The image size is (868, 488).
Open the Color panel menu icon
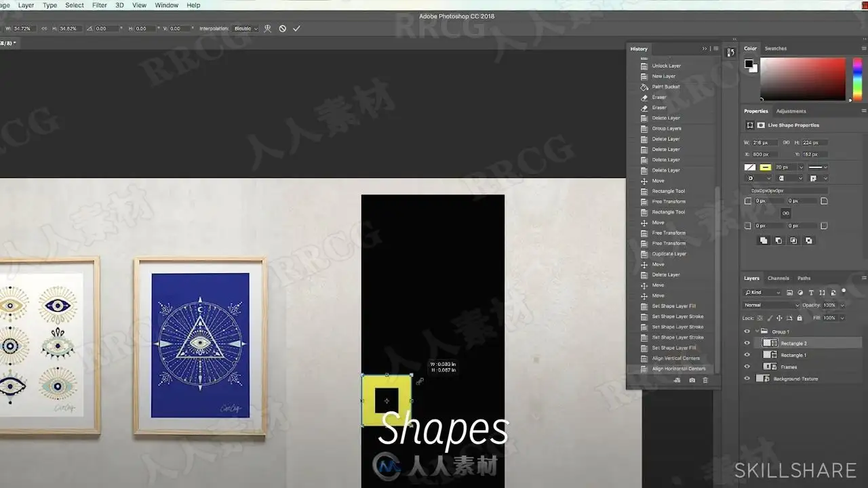tap(863, 49)
